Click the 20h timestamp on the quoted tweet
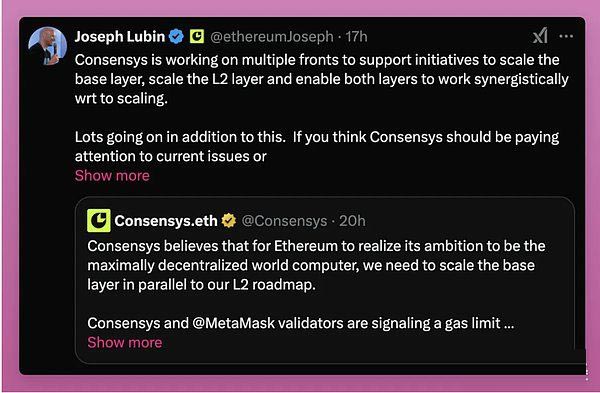The image size is (600, 393). coord(352,221)
